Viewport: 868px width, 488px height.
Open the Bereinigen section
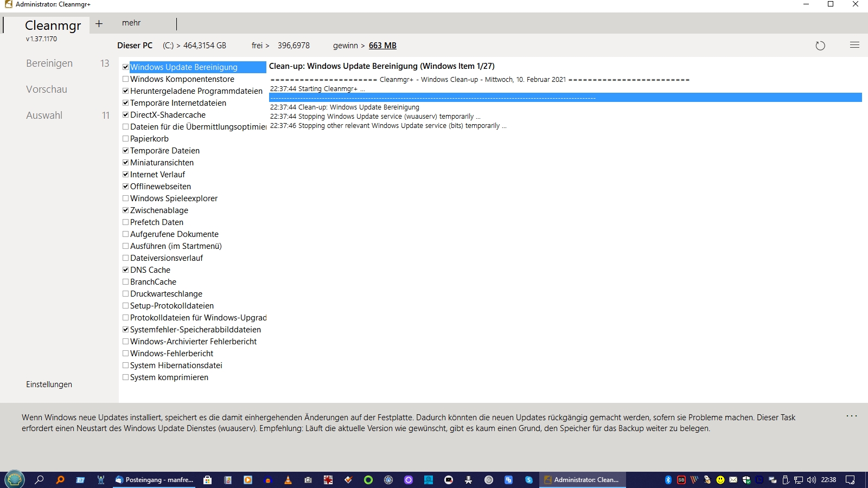click(x=49, y=63)
